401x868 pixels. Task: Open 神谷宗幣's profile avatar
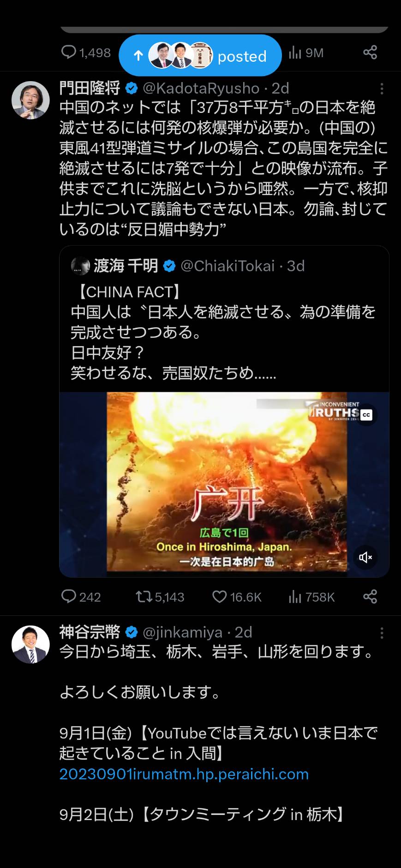30,644
